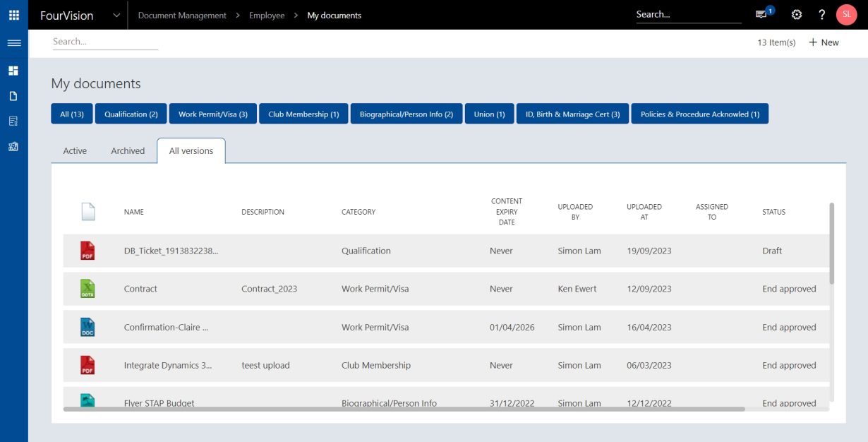Open the Help question mark icon
This screenshot has width=868, height=442.
click(821, 14)
